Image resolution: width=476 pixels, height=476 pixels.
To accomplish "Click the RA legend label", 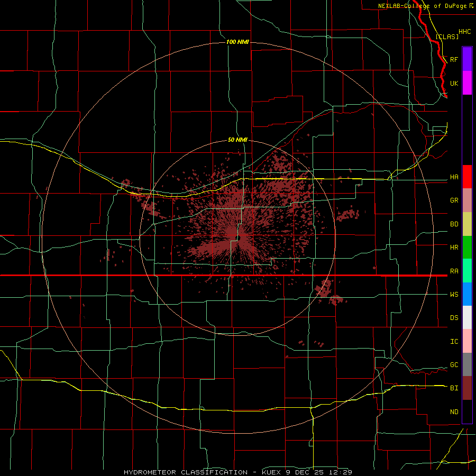I will coord(454,271).
